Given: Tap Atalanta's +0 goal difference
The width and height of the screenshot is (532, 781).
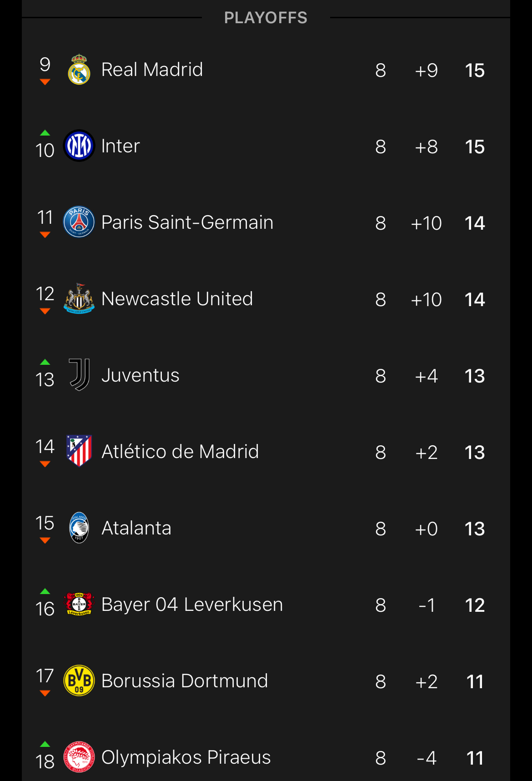Looking at the screenshot, I should point(426,529).
